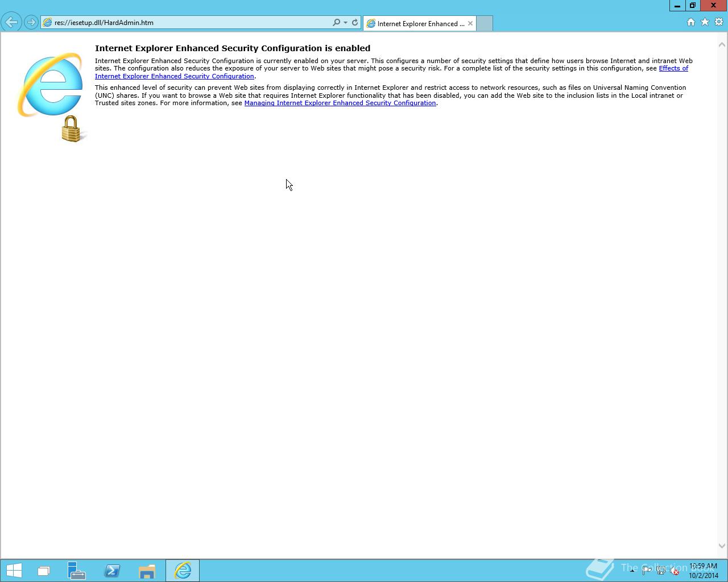Open the Favorites star icon
This screenshot has width=728, height=582.
coord(705,22)
